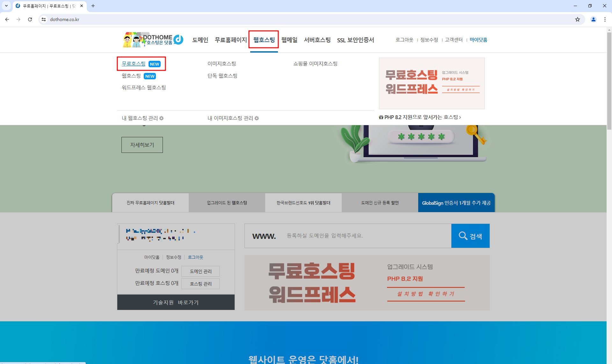Open 단독 웹호스팅 submenu item
612x364 pixels.
click(x=222, y=76)
